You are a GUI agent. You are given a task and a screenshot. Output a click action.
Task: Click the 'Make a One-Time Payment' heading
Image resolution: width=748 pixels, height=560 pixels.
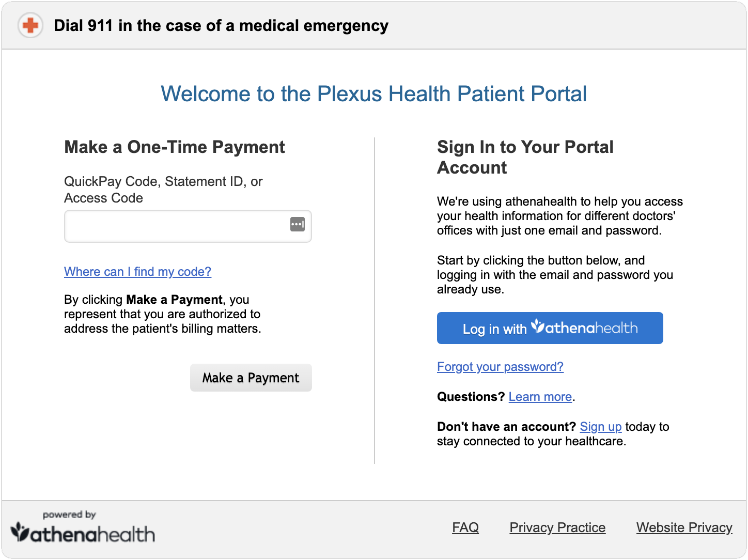175,147
